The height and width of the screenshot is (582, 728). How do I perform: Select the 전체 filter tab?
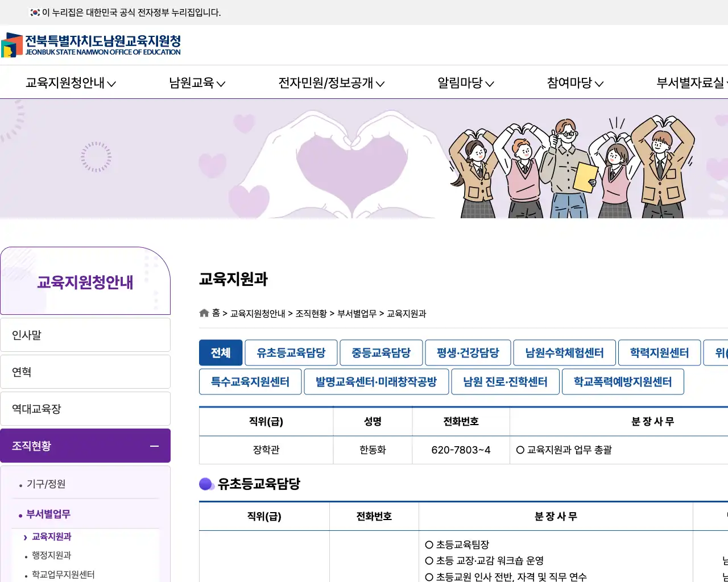pyautogui.click(x=221, y=352)
